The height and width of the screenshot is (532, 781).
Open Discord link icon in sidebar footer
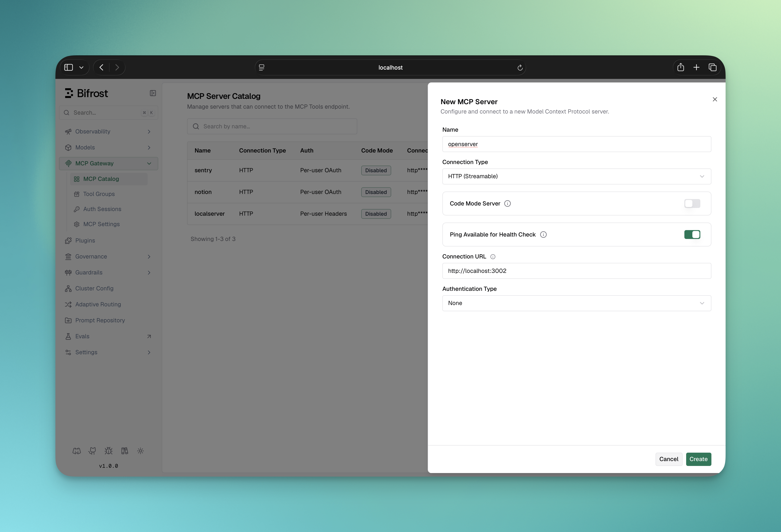coord(77,451)
